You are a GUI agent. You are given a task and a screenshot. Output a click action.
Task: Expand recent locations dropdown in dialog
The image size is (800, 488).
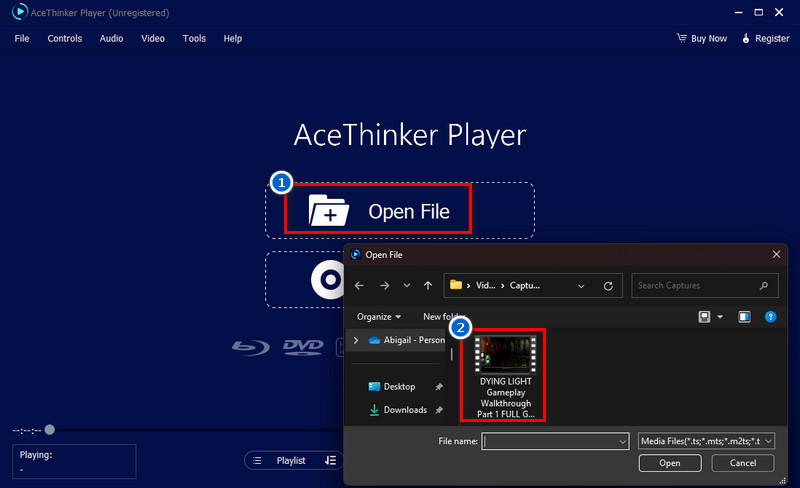(407, 286)
